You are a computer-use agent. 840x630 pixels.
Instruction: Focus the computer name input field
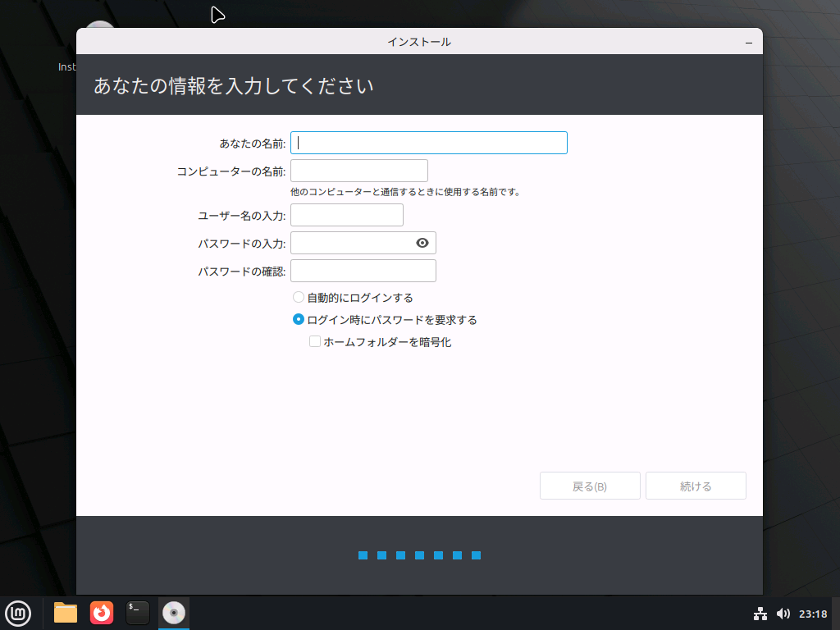point(358,170)
